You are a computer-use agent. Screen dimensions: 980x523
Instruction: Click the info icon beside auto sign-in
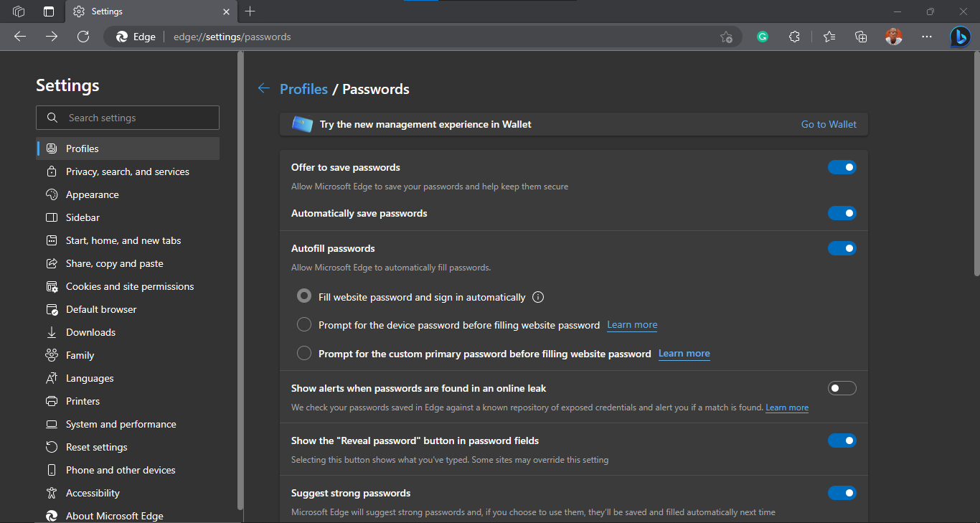pos(539,297)
